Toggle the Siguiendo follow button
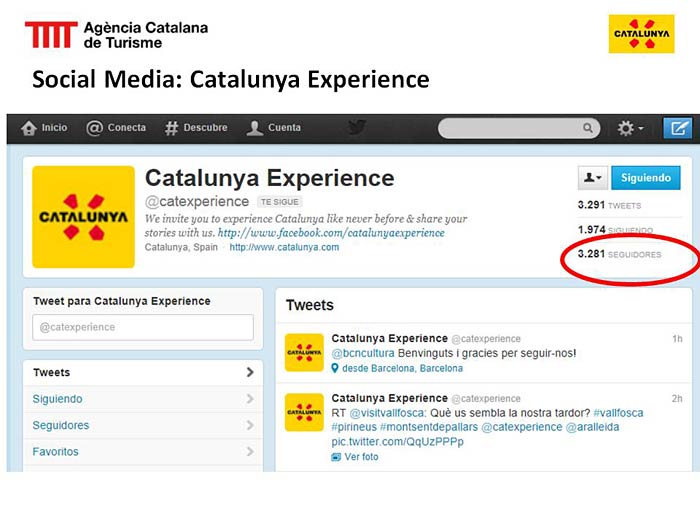700x525 pixels. click(x=646, y=178)
